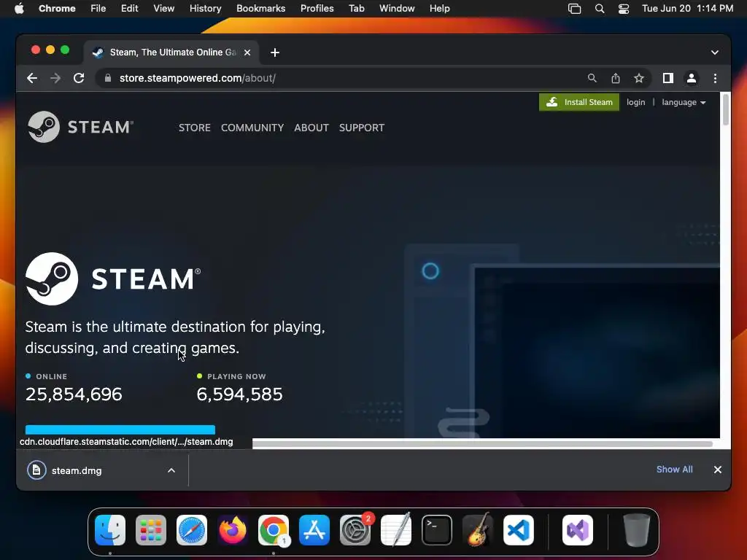Open the App Store from the Dock

(314, 530)
